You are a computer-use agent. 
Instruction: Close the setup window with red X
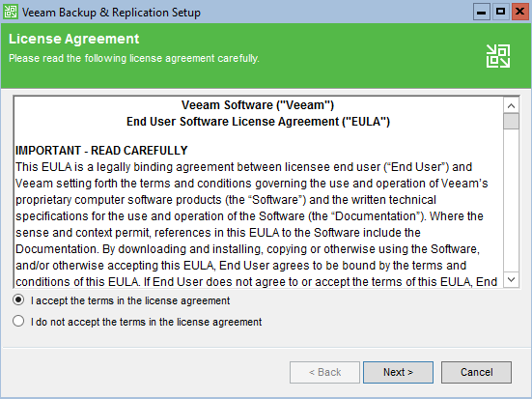pyautogui.click(x=520, y=13)
